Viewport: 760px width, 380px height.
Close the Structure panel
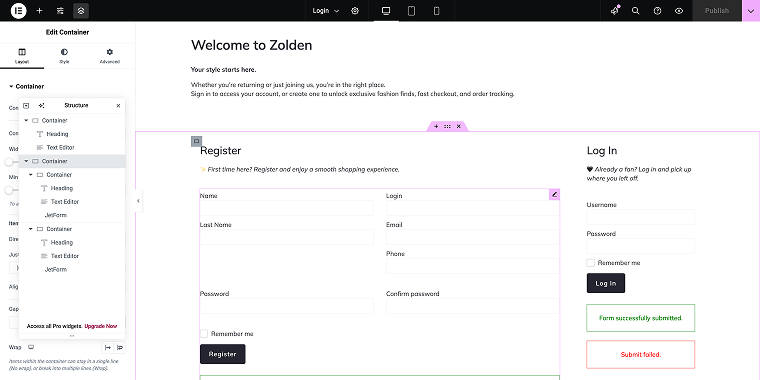(118, 105)
